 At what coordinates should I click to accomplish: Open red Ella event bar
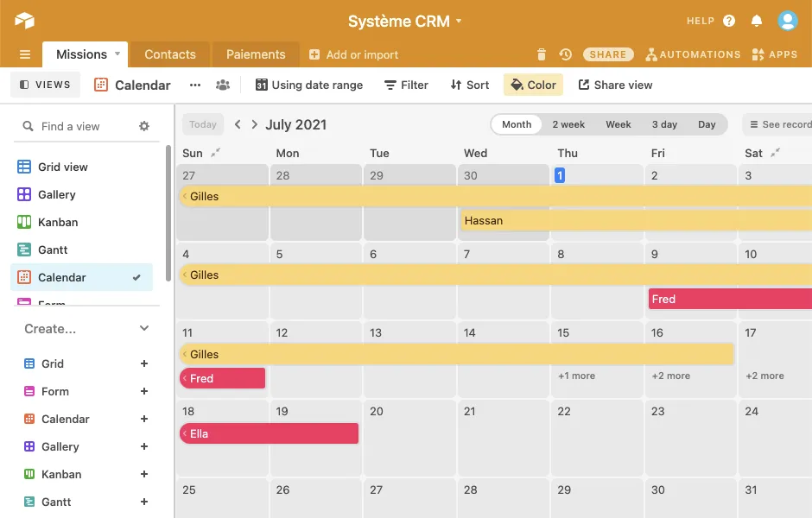270,433
